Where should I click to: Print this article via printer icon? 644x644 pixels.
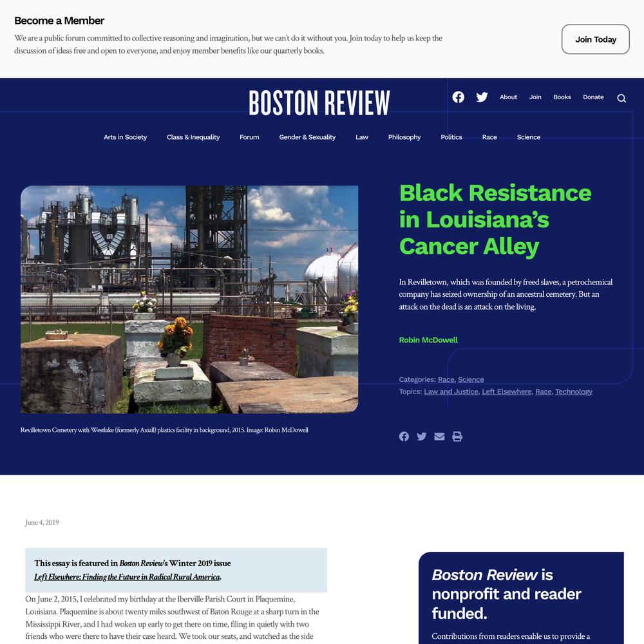[x=457, y=437]
